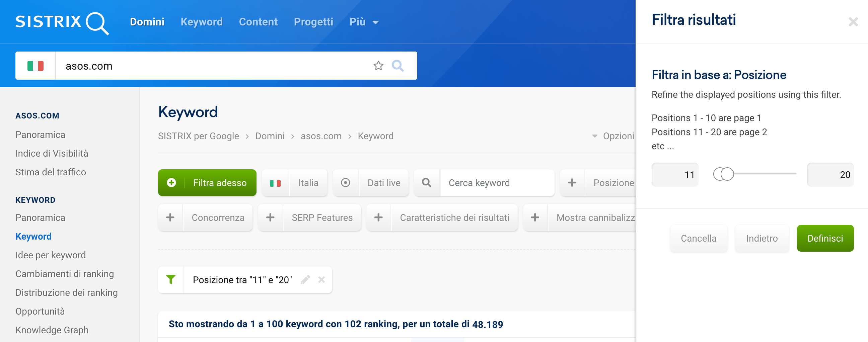The width and height of the screenshot is (868, 342).
Task: Click the Posizione filter button
Action: [x=598, y=182]
